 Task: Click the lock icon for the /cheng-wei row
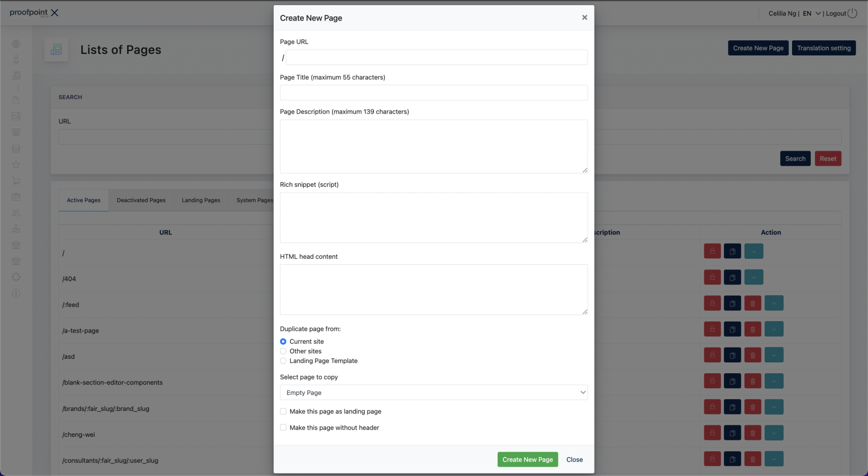(x=712, y=433)
